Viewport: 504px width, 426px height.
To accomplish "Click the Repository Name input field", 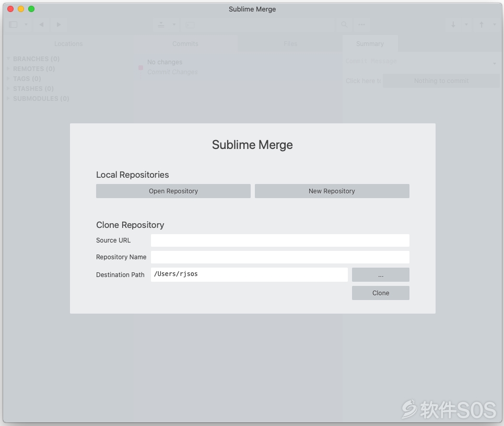I will tap(280, 257).
